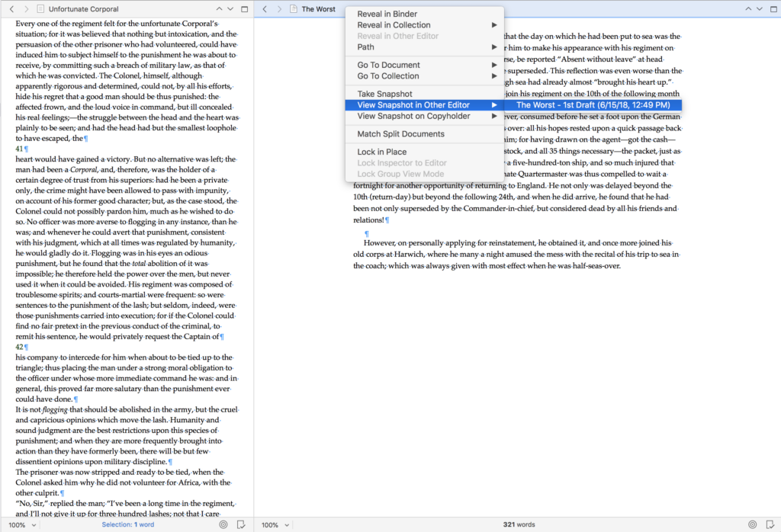The height and width of the screenshot is (532, 781).
Task: Click The Worst document icon
Action: pos(294,9)
